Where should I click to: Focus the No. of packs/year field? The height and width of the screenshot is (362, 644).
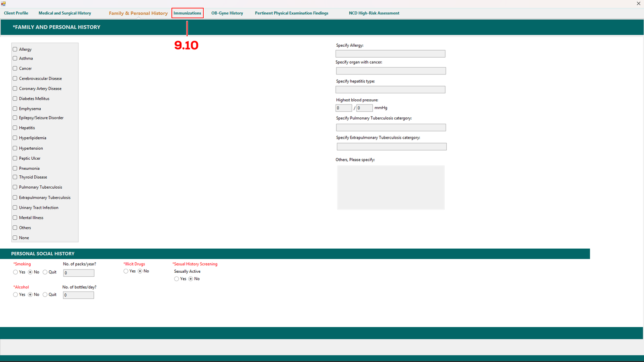[78, 273]
